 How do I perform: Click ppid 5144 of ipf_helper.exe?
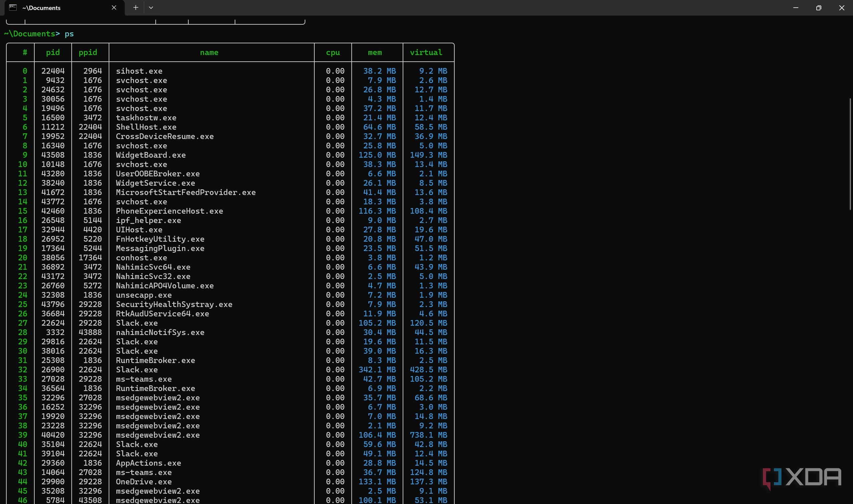tap(93, 220)
